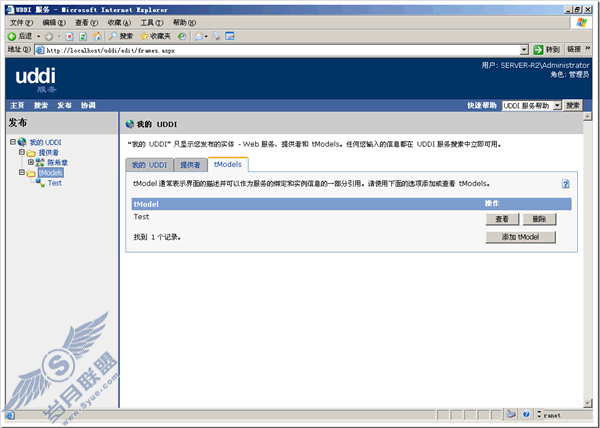The height and width of the screenshot is (428, 600).
Task: Click the globe icon of 我的 UDDI tree root
Action: coord(22,142)
